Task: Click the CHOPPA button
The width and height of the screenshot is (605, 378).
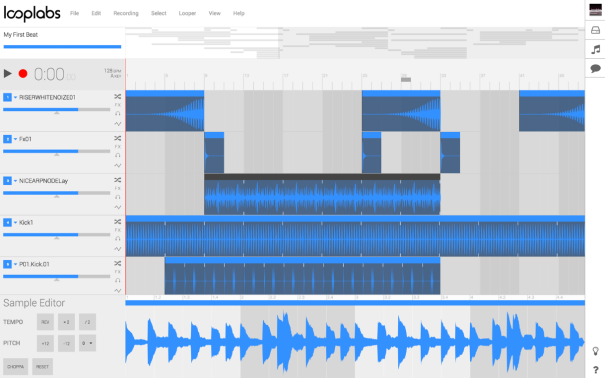Action: 15,366
